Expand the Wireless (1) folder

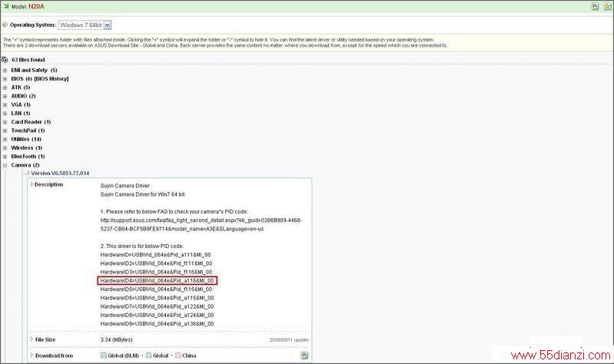(5, 148)
